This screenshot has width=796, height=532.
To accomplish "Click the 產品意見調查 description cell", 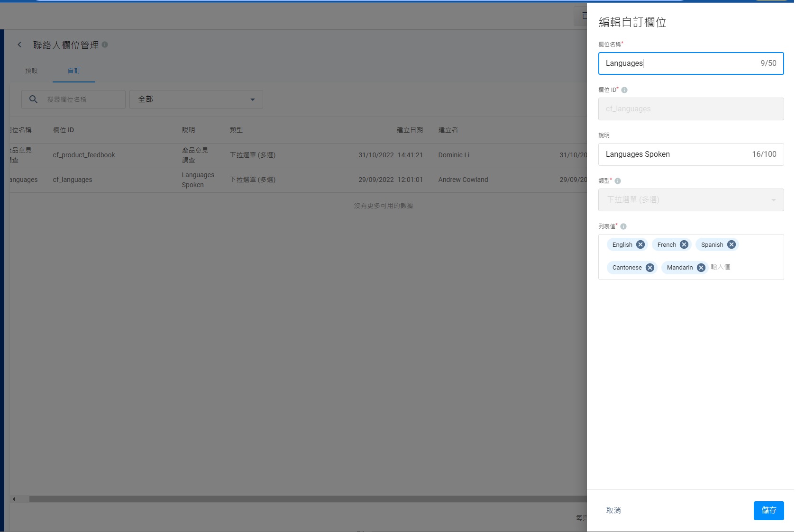I will 195,155.
